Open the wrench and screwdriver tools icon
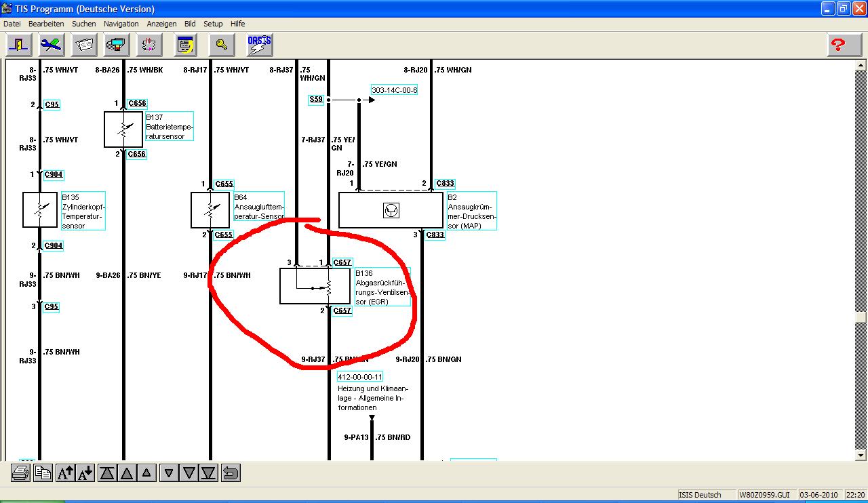Screen dimensions: 868x503 click(52, 45)
